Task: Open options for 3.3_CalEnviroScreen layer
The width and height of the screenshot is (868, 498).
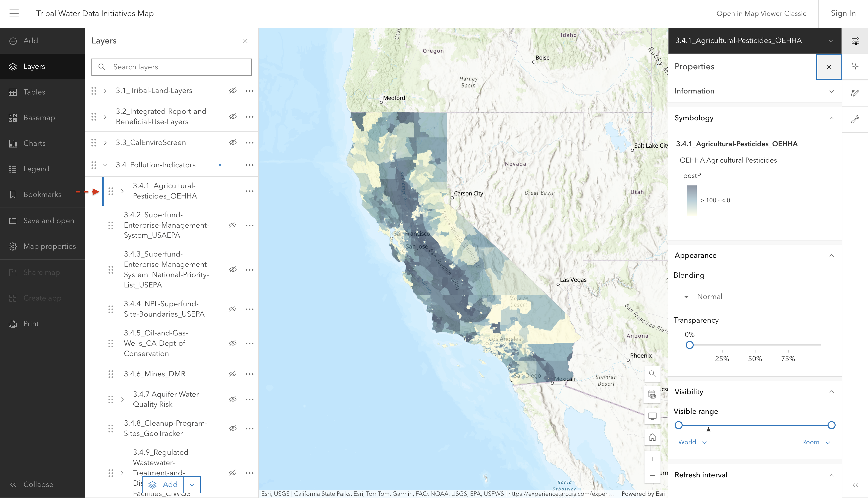Action: tap(250, 143)
